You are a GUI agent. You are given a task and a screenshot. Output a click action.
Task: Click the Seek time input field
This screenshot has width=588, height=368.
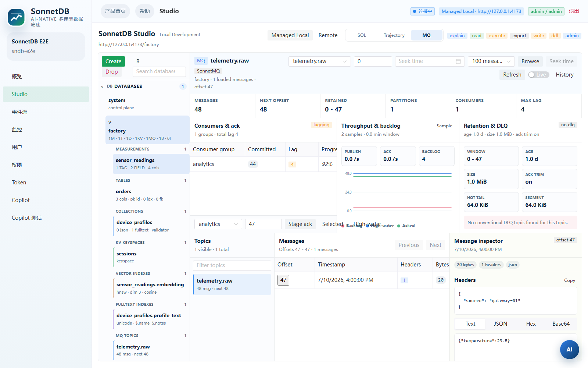coord(430,61)
